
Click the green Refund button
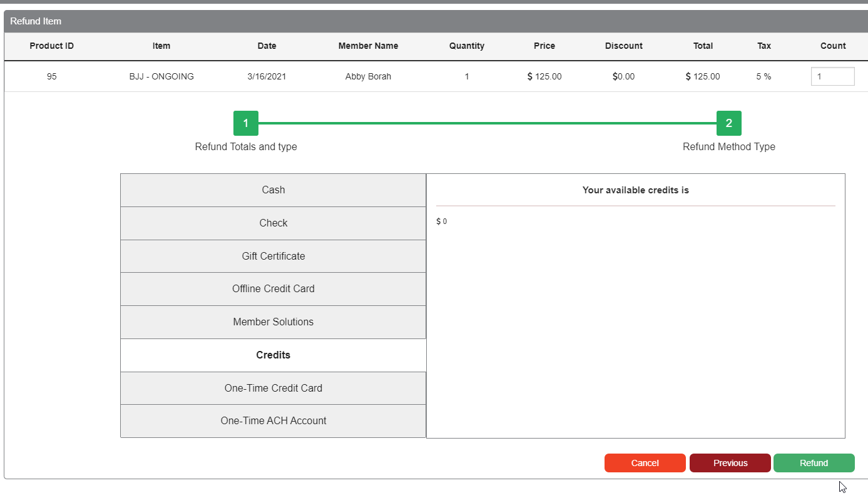click(814, 463)
